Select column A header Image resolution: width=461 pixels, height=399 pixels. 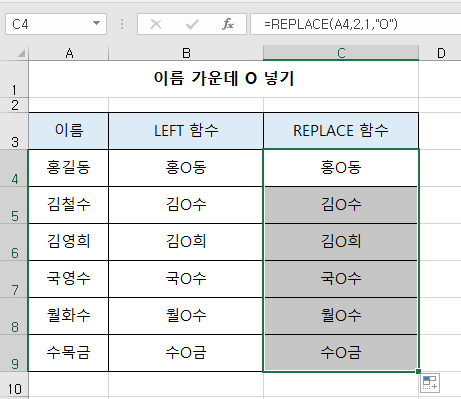69,53
